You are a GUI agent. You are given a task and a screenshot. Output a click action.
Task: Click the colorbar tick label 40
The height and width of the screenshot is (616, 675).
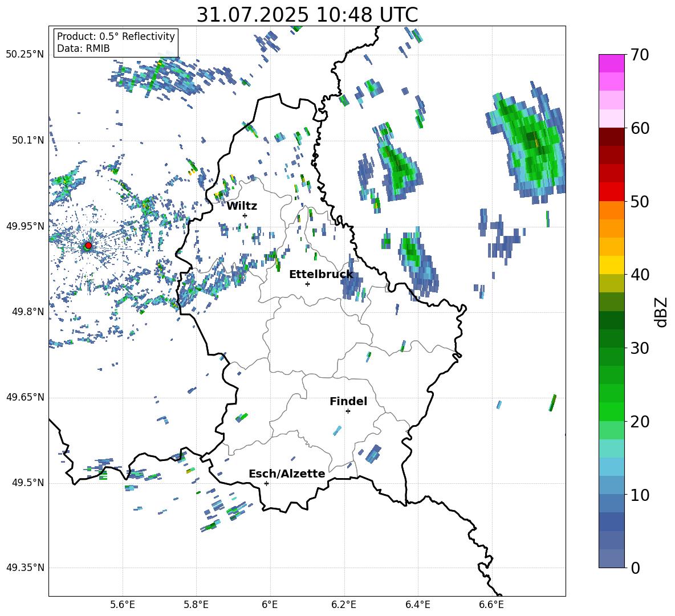pos(639,275)
